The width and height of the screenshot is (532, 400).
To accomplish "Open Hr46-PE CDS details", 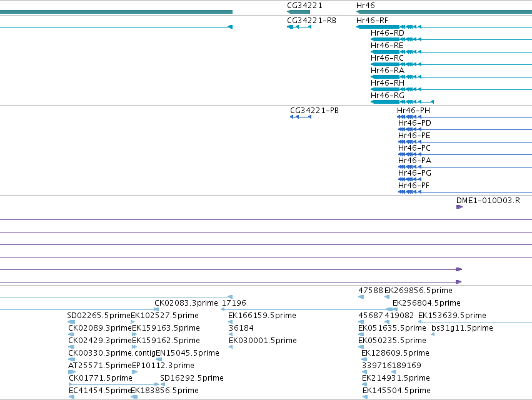I will [414, 136].
